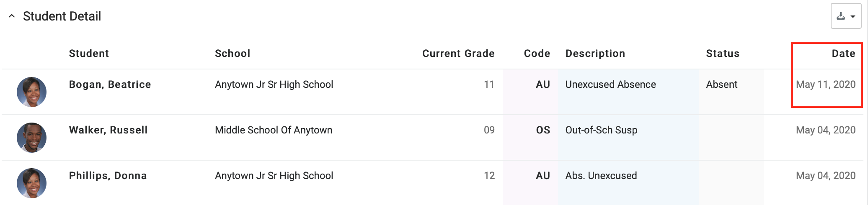
Task: Click Beatrice Bogan's profile photo
Action: coord(31,92)
